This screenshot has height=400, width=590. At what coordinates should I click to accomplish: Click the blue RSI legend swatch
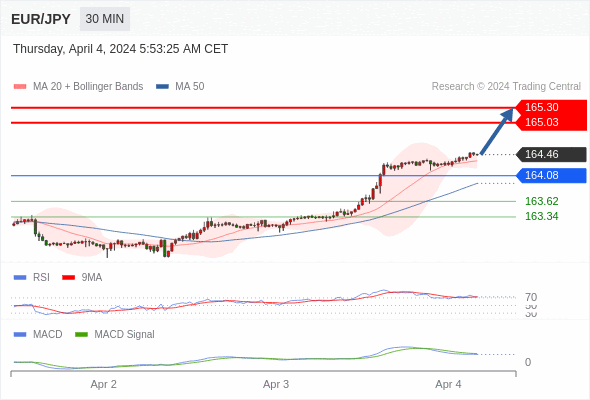[x=20, y=277]
